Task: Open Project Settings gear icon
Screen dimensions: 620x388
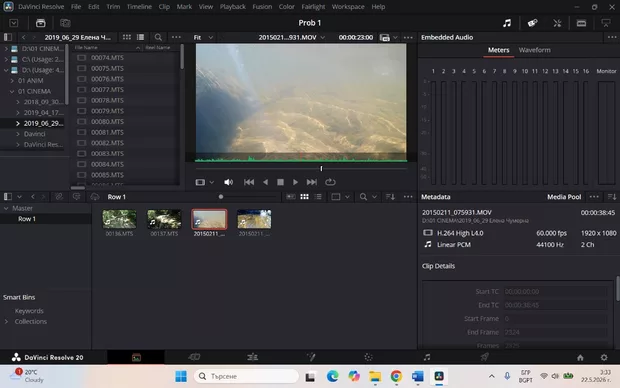Action: [604, 358]
